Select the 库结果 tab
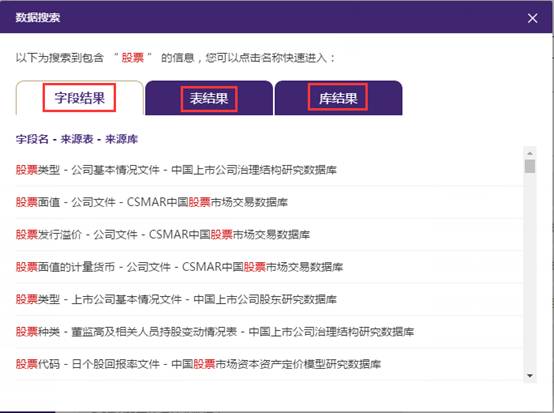 (x=338, y=98)
